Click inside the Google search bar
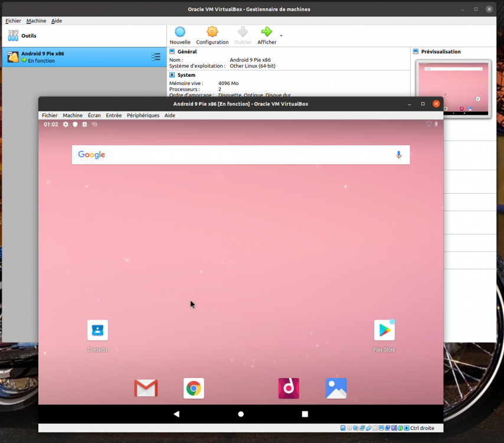This screenshot has width=504, height=443. (x=241, y=155)
